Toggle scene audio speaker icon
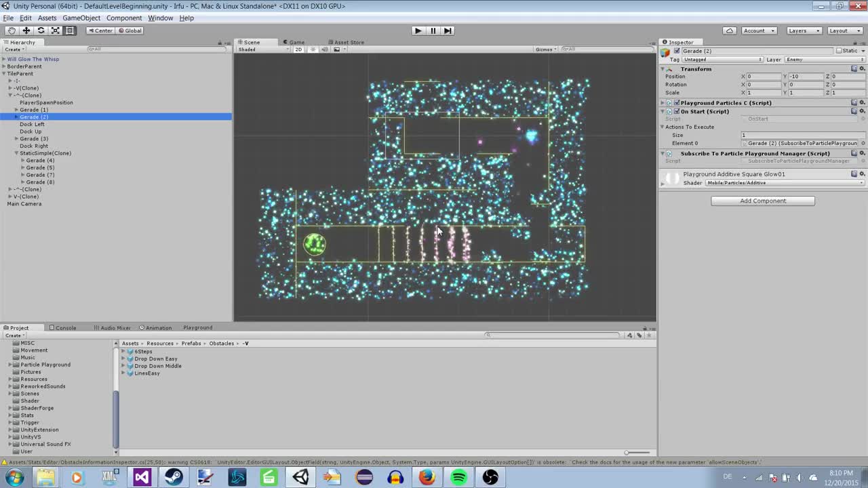Image resolution: width=868 pixels, height=488 pixels. (324, 49)
